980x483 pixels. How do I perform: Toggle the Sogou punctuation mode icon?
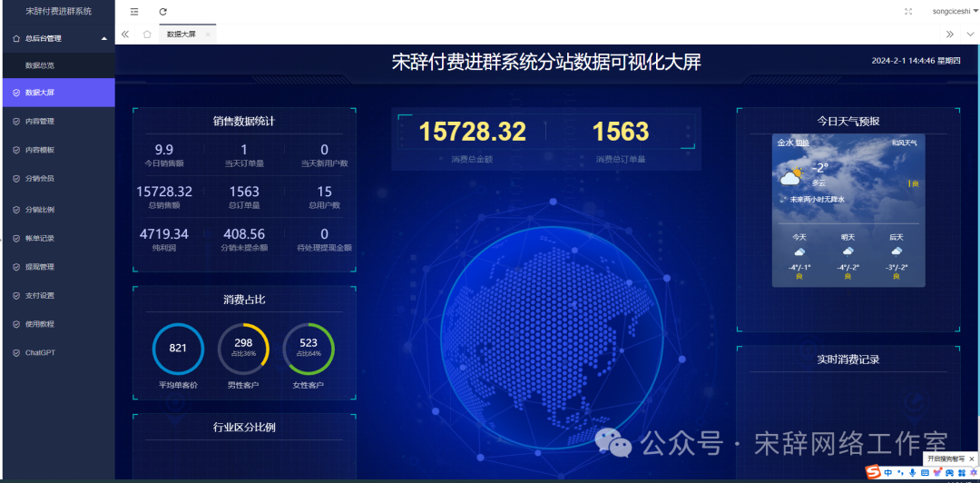pyautogui.click(x=901, y=473)
